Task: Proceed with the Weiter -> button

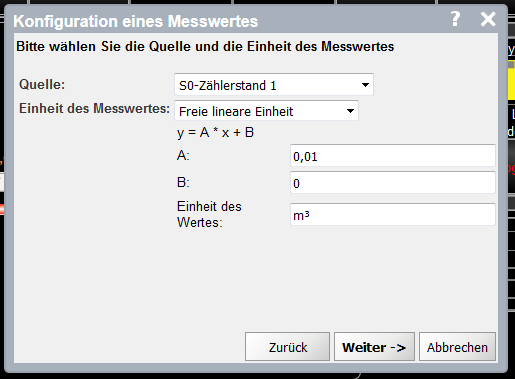Action: click(x=374, y=346)
